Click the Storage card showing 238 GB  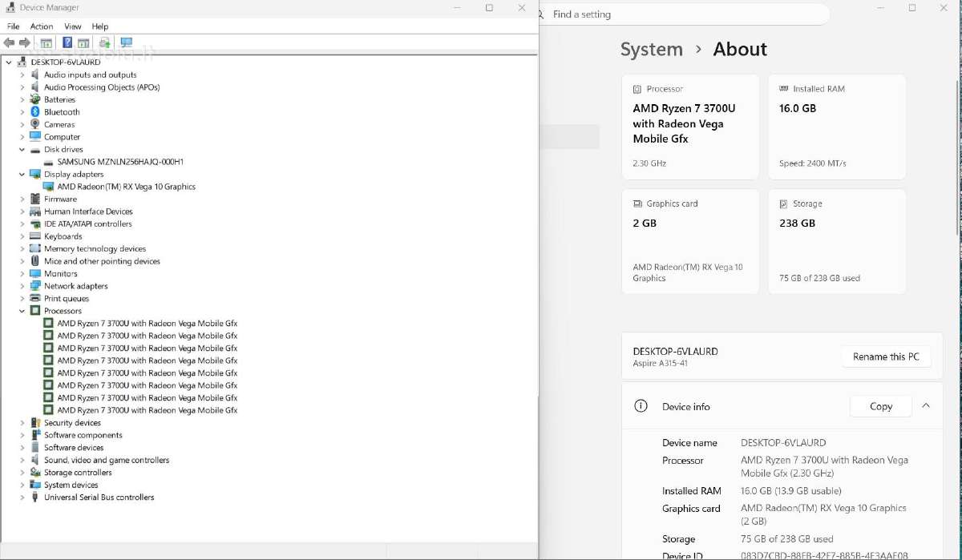(x=837, y=241)
